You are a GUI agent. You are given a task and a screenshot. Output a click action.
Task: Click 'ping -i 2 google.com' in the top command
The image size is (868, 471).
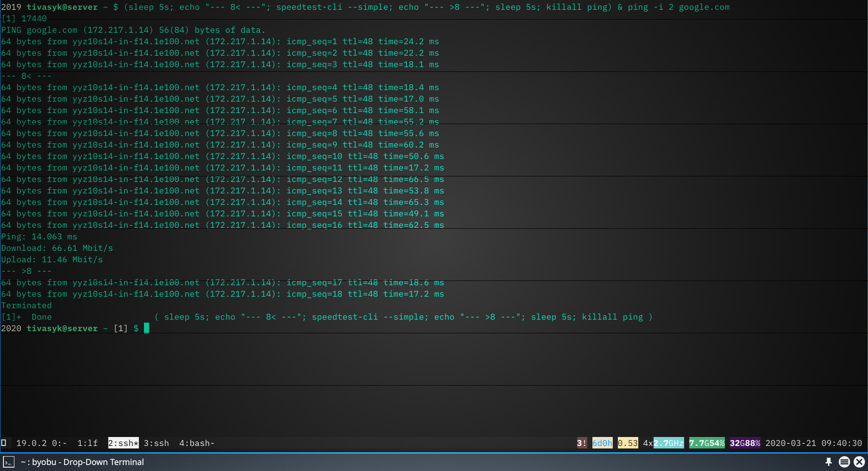coord(679,7)
